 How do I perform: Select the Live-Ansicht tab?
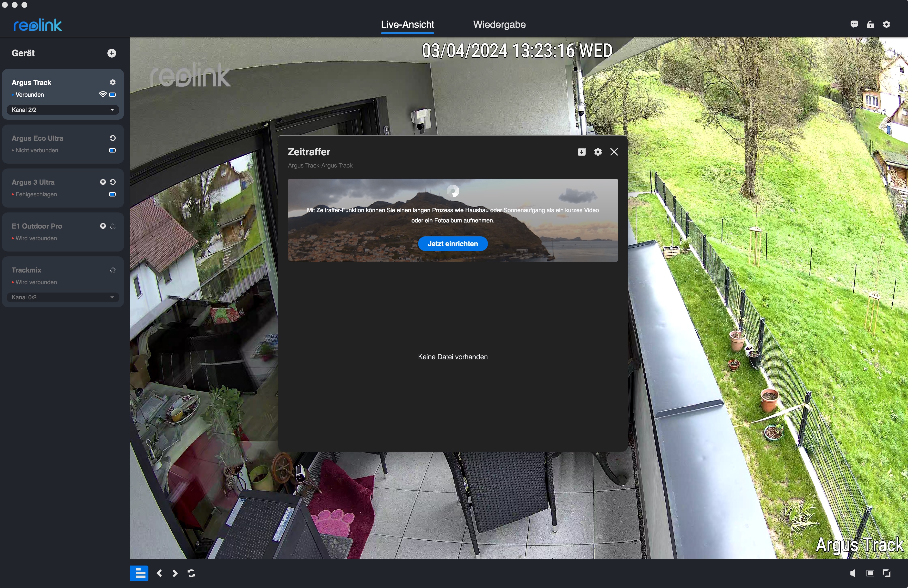click(407, 24)
